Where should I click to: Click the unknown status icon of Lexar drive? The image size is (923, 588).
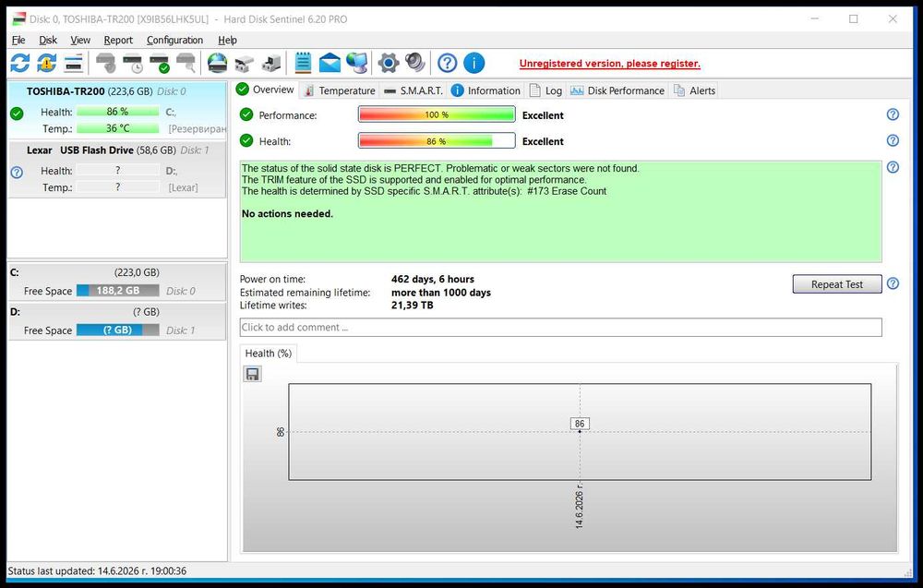coord(17,173)
